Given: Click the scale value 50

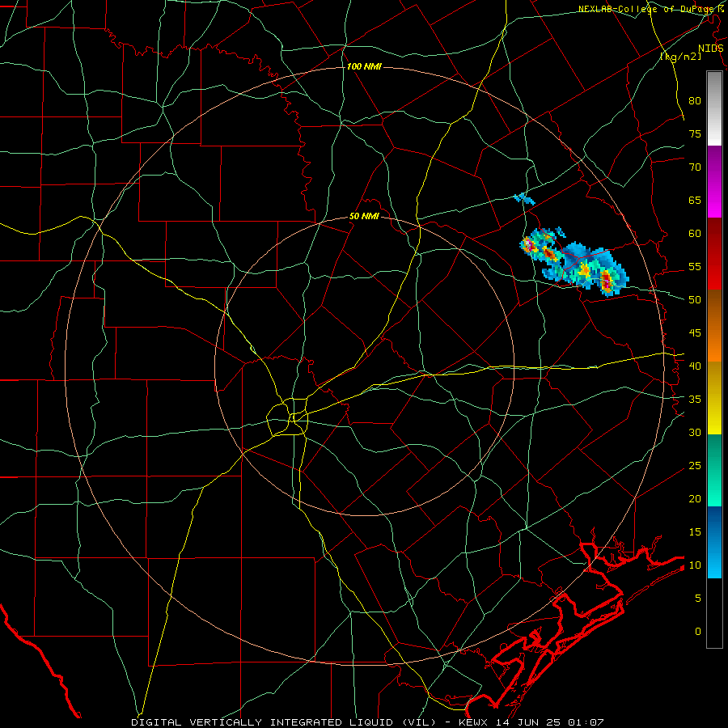Looking at the screenshot, I should click(695, 300).
